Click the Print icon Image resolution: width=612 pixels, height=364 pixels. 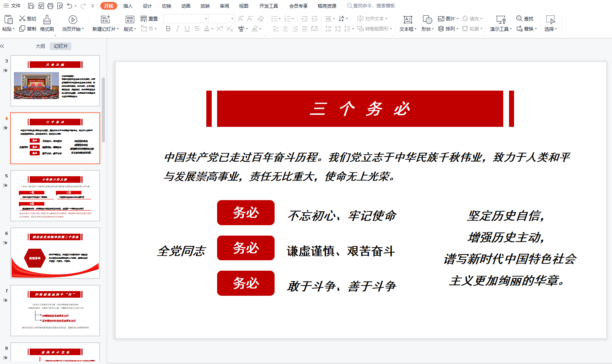pos(51,6)
